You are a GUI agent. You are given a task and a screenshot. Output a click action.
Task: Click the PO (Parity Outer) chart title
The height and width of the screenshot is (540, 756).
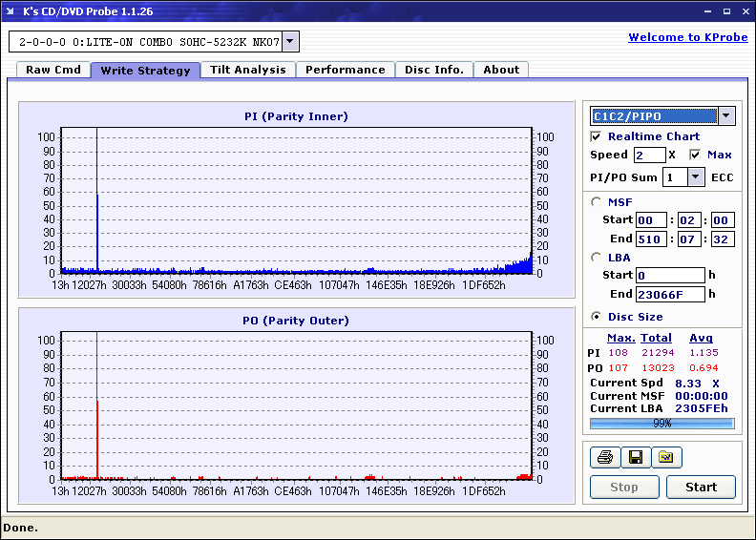point(296,321)
